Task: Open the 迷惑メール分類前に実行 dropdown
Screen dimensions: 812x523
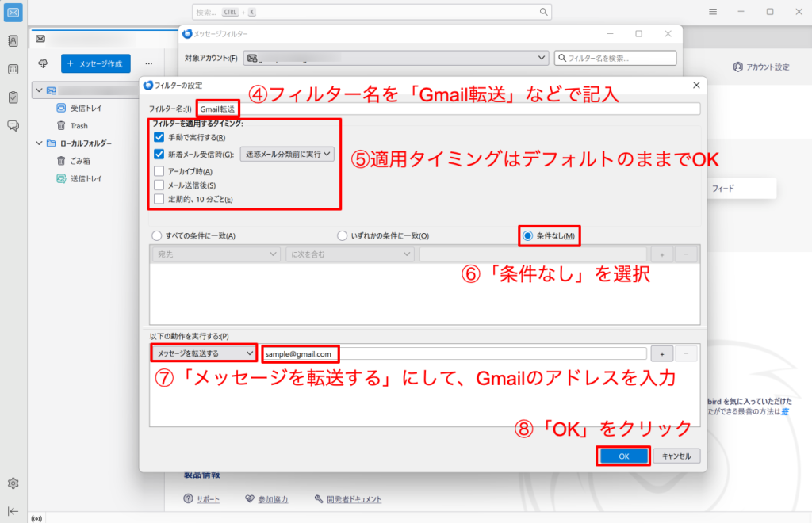Action: tap(287, 154)
